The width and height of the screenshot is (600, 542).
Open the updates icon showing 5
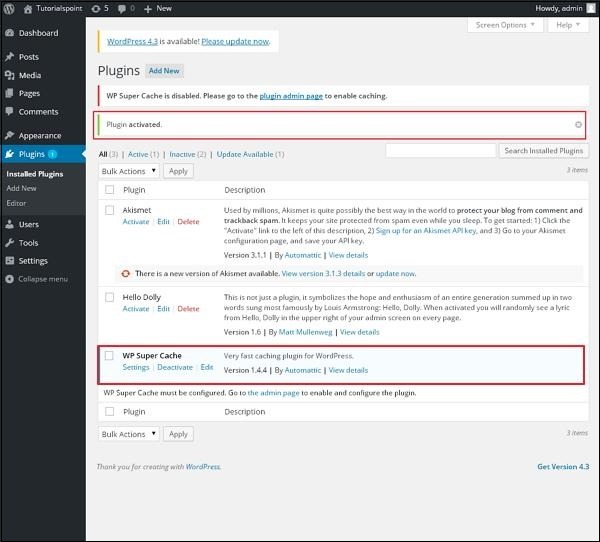(x=101, y=8)
